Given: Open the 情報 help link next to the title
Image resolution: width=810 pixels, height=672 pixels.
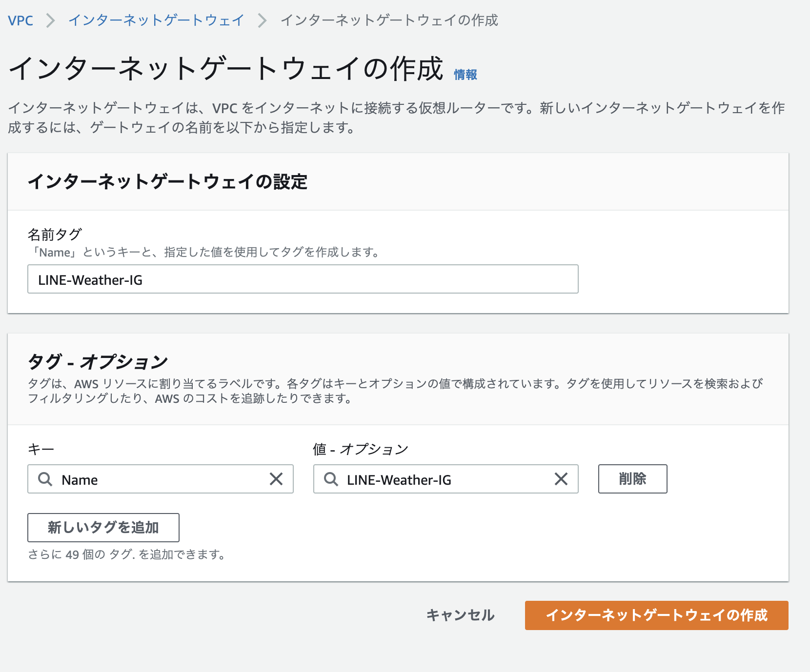Looking at the screenshot, I should (x=465, y=74).
